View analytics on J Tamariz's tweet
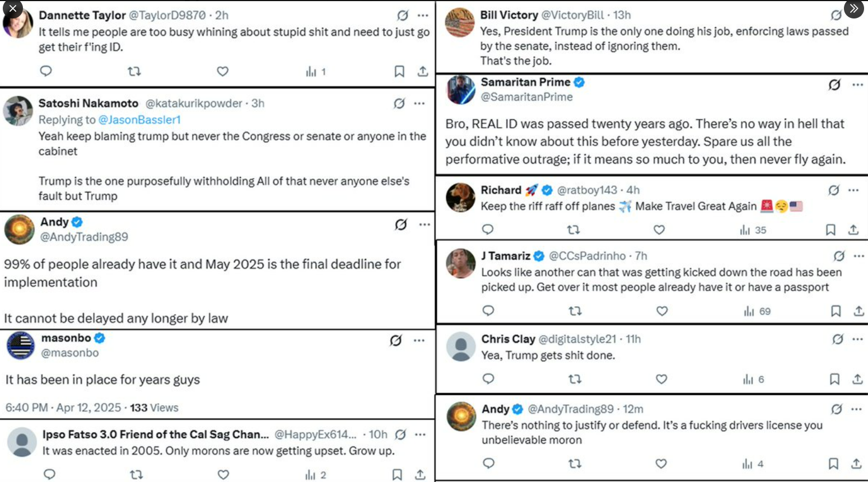Screen dimensions: 868x482 pos(757,311)
